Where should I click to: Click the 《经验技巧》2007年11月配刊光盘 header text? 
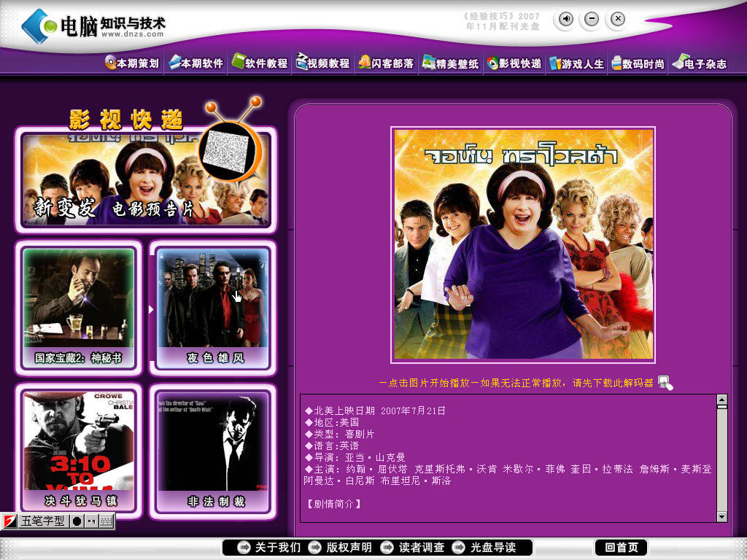502,21
